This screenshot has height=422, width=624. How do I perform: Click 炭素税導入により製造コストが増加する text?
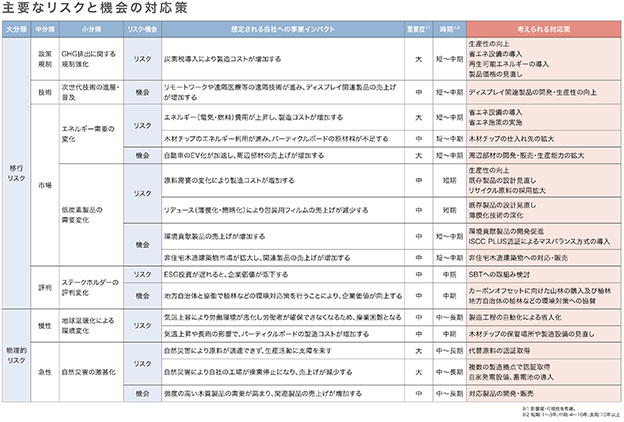point(222,59)
